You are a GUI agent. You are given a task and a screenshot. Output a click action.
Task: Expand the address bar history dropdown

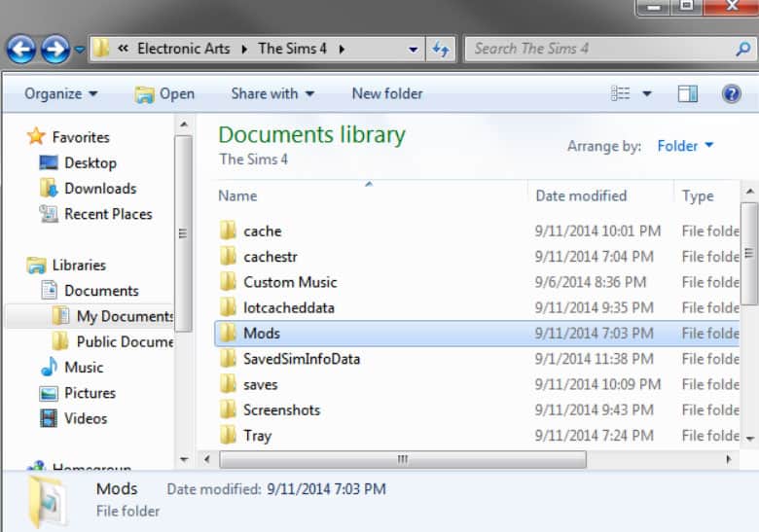[414, 49]
